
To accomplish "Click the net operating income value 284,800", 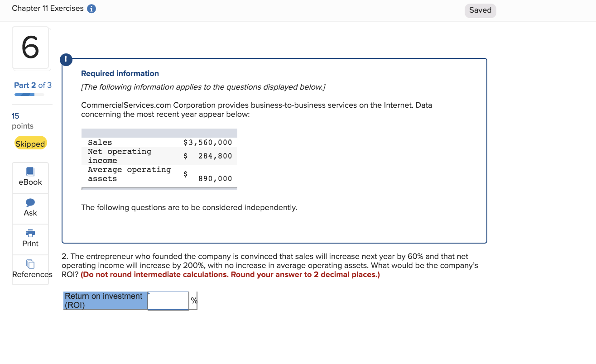I will 215,156.
